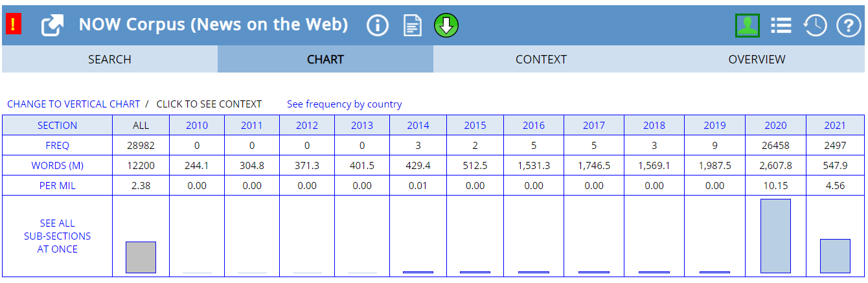Click the 2010 words value 244.1
Image resolution: width=868 pixels, height=283 pixels.
[197, 166]
